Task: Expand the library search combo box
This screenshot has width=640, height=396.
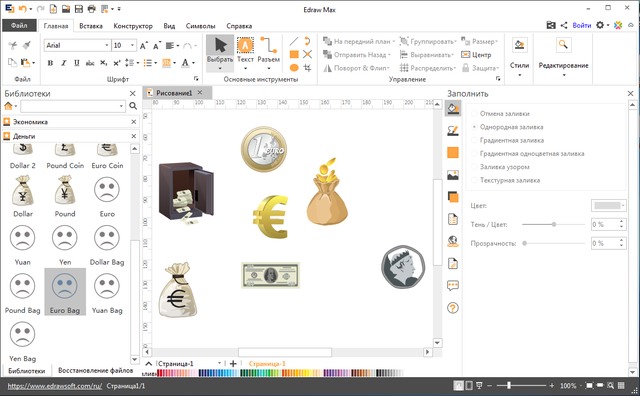Action: (x=121, y=106)
